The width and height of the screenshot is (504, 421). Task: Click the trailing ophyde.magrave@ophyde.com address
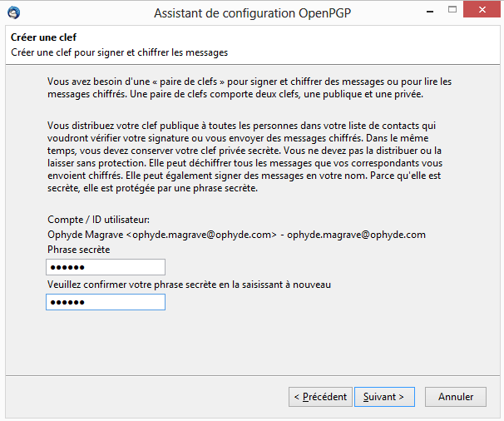click(356, 235)
